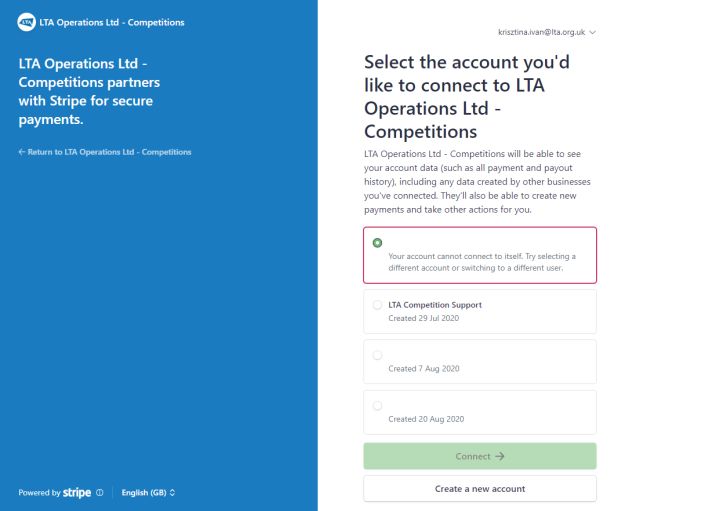
Task: Open the user email account dropdown
Action: (x=547, y=32)
